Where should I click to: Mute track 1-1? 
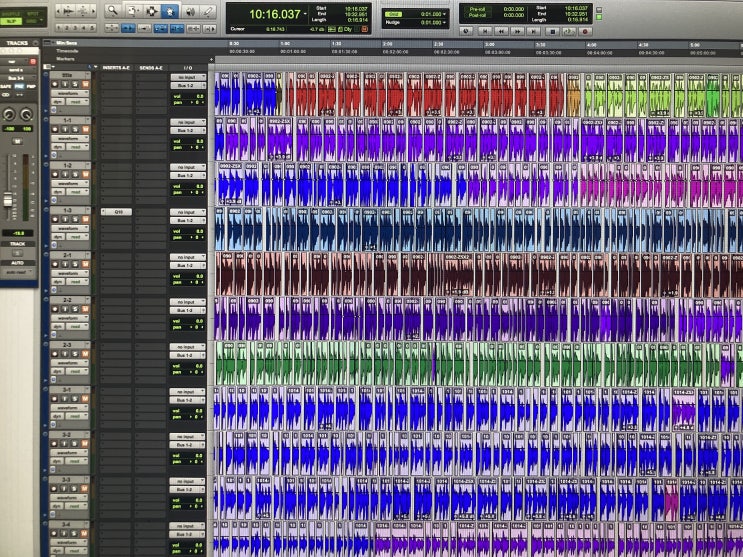point(84,129)
